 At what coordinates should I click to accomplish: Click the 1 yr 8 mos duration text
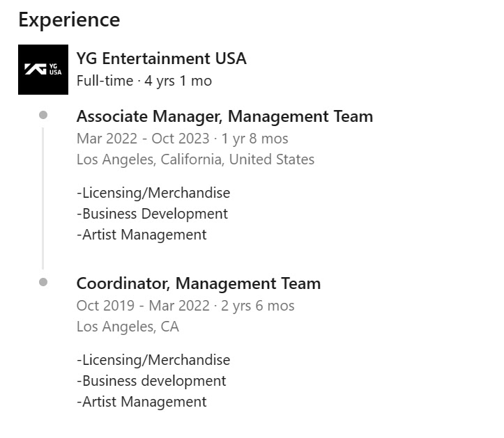pos(255,138)
